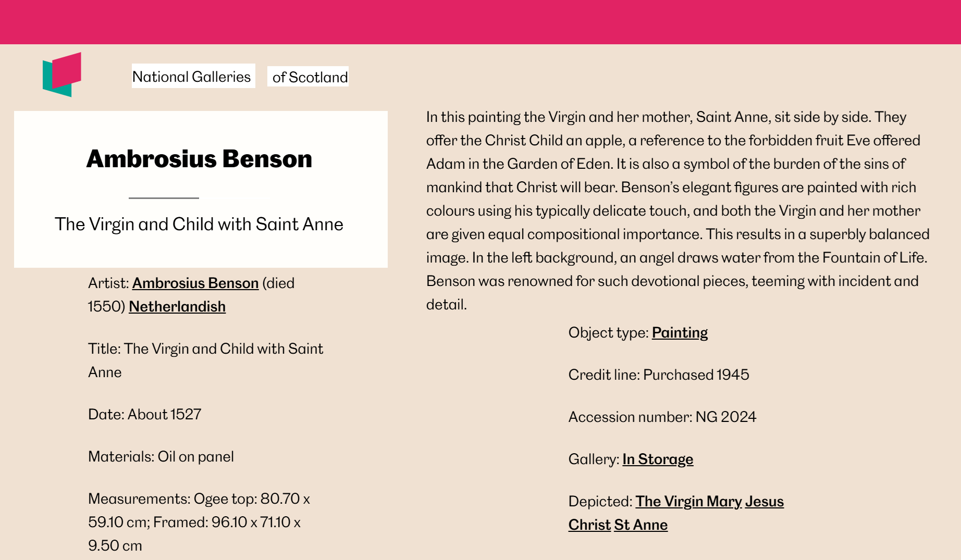Open the Painting object type link

[680, 332]
